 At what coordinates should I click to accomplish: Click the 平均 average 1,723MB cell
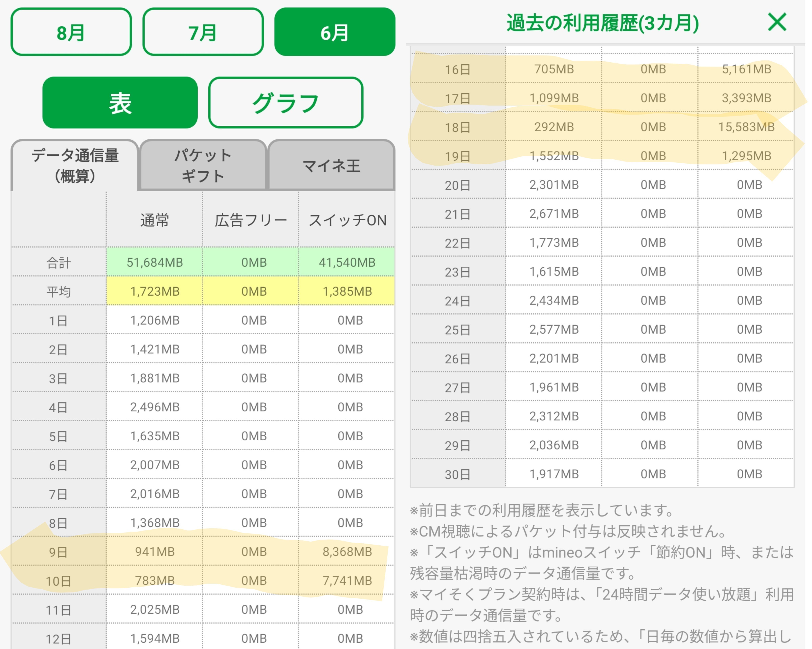click(154, 291)
